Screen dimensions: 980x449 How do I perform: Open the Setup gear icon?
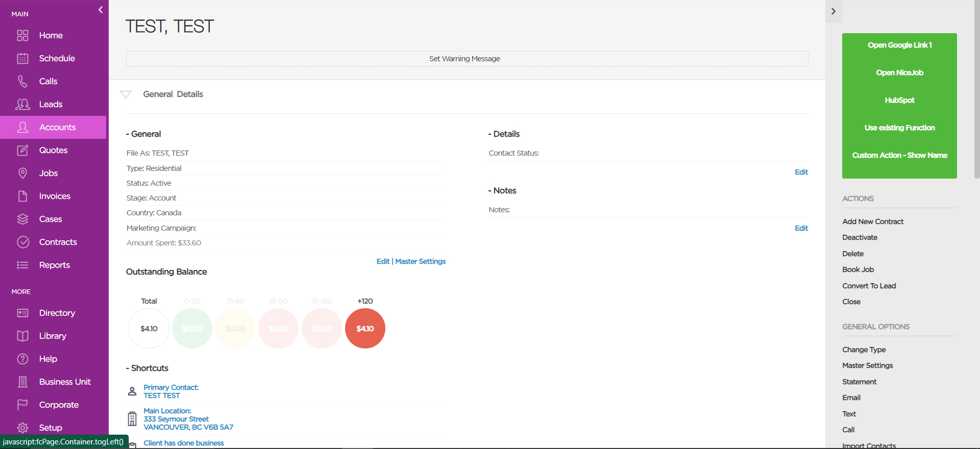[x=22, y=428]
